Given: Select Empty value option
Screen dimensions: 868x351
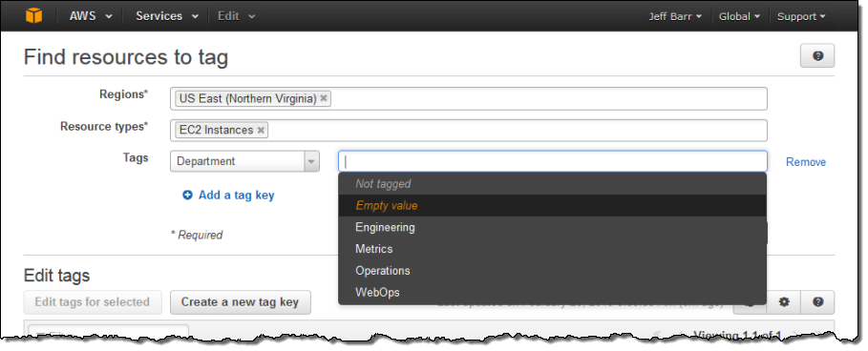Looking at the screenshot, I should pyautogui.click(x=552, y=205).
